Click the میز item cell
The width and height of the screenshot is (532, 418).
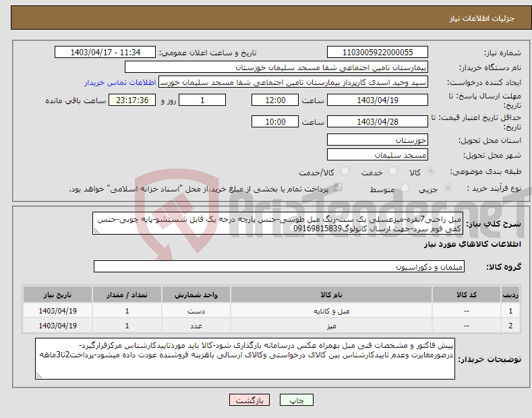[331, 326]
